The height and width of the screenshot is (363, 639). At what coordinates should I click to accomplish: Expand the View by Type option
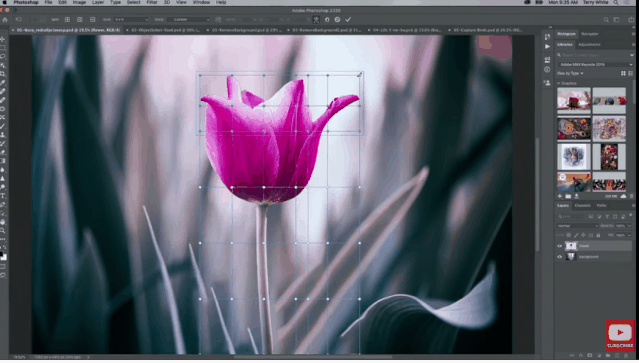tap(570, 73)
